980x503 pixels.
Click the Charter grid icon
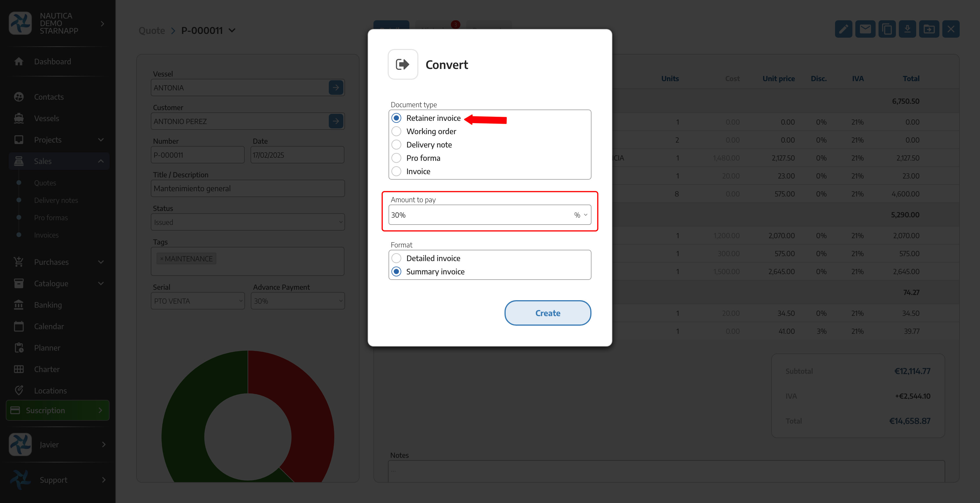[x=19, y=369]
